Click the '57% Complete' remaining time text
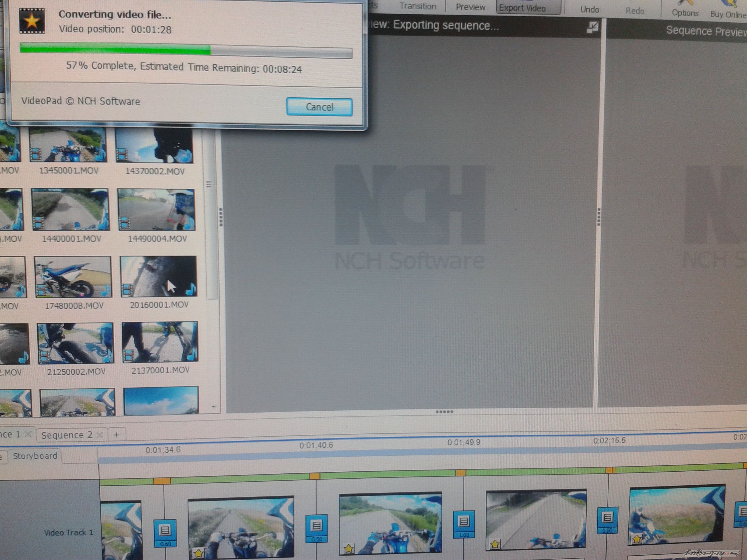Screen dimensions: 747x560 click(184, 67)
